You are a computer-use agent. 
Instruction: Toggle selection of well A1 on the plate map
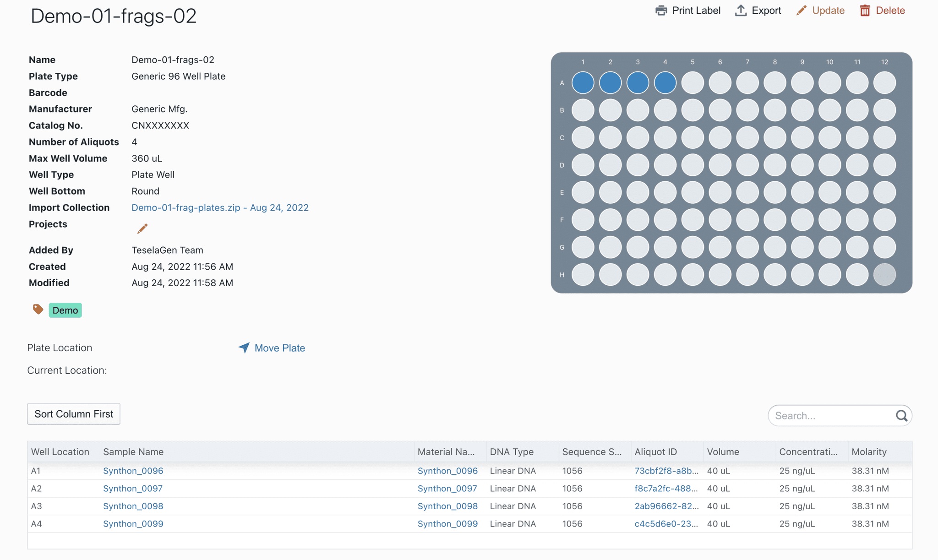[583, 82]
